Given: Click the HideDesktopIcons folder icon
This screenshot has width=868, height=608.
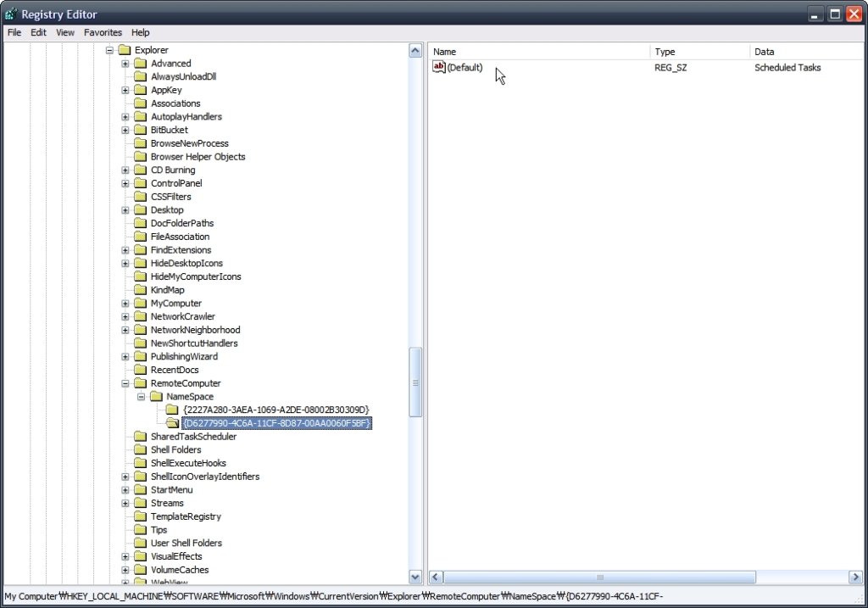Looking at the screenshot, I should 141,263.
